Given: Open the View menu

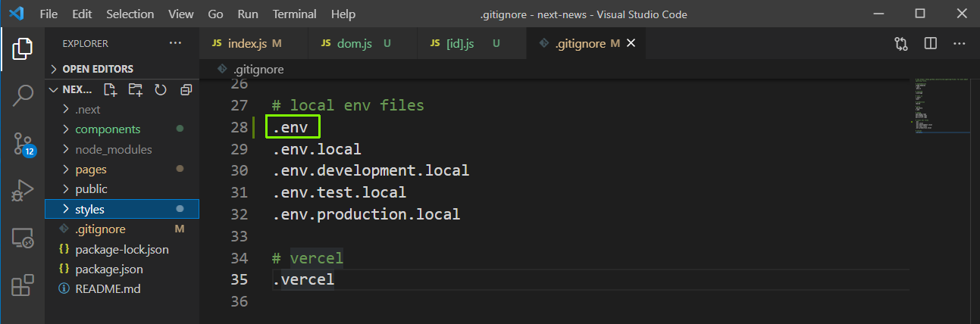Looking at the screenshot, I should click(x=180, y=14).
